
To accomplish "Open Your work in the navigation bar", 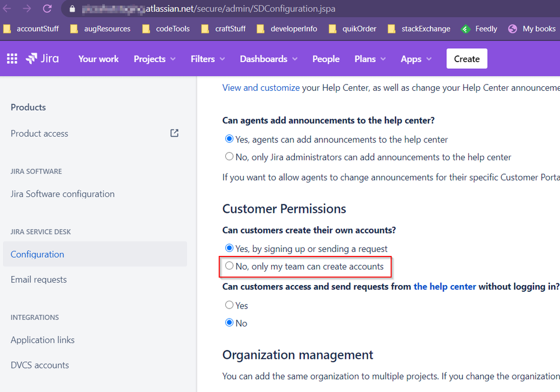I will coord(98,59).
